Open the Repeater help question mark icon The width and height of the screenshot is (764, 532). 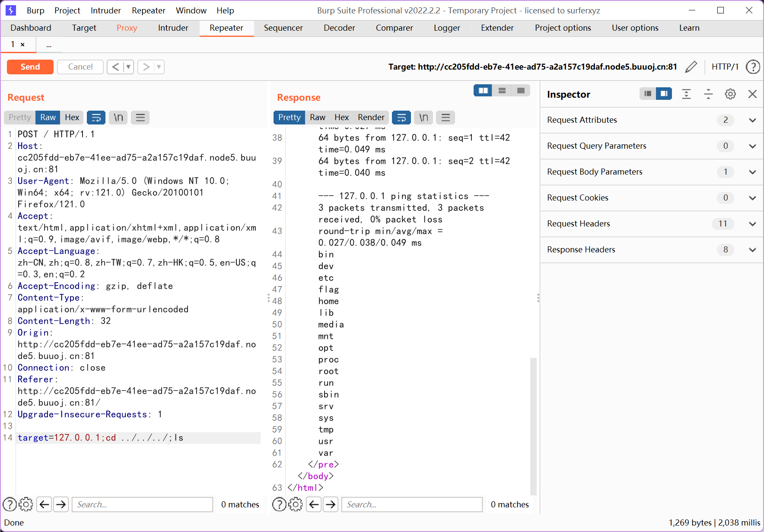coord(753,67)
